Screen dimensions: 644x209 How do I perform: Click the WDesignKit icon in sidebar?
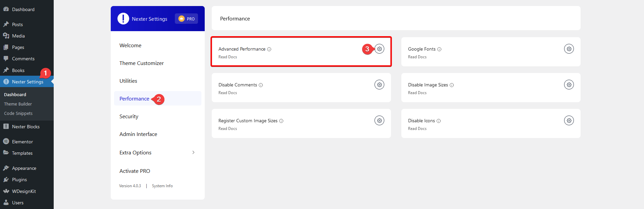coord(6,191)
